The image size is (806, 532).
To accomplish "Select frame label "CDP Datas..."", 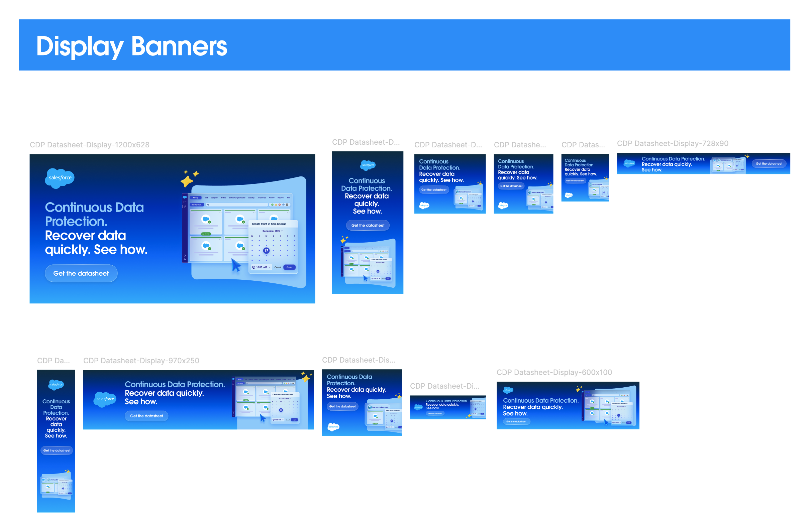I will coord(583,145).
